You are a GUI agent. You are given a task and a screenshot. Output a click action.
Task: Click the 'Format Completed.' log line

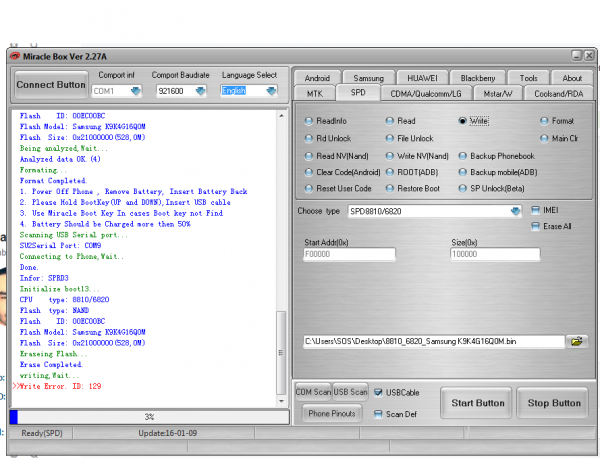[x=53, y=181]
